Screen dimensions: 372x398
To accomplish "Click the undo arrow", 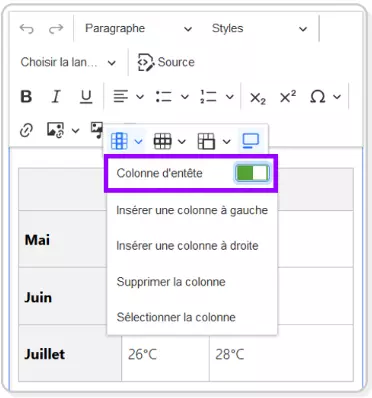I will point(27,29).
